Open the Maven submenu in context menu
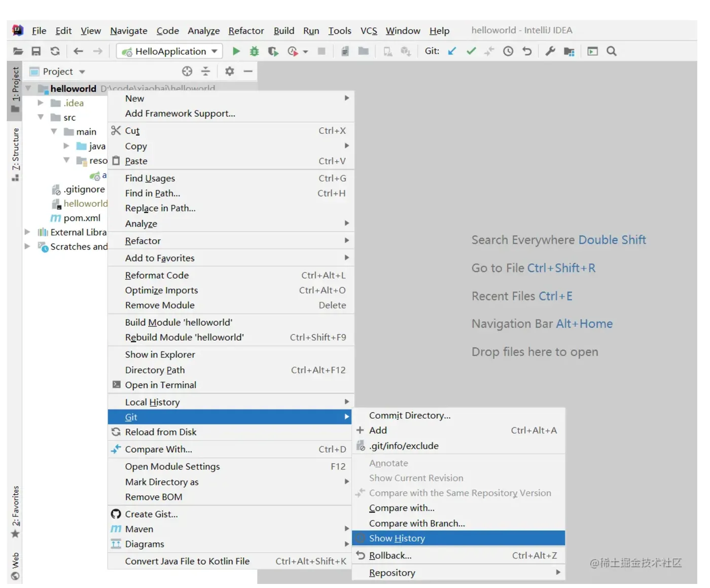The image size is (710, 588). coord(231,529)
